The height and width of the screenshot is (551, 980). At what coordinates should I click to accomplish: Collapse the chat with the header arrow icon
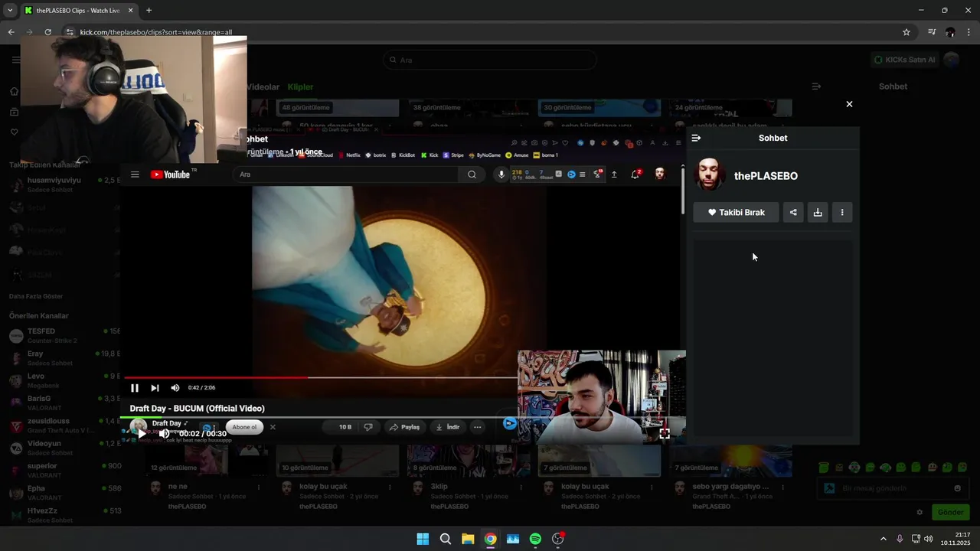[x=816, y=86]
